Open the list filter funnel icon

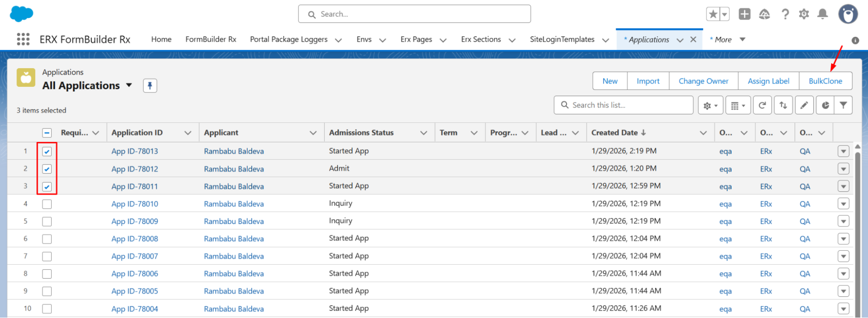843,105
